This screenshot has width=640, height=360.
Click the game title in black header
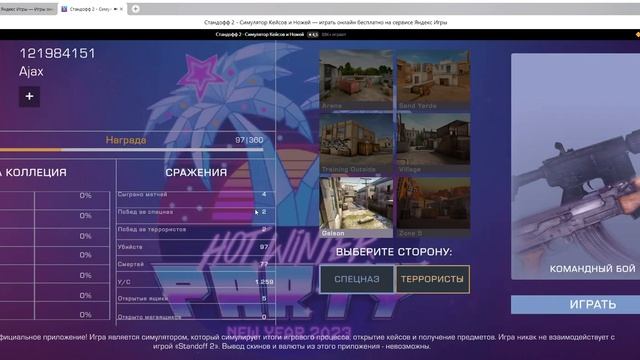point(260,35)
